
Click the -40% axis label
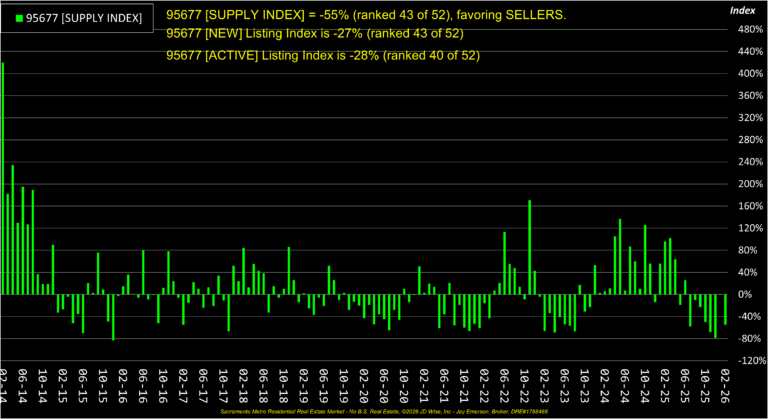750,316
